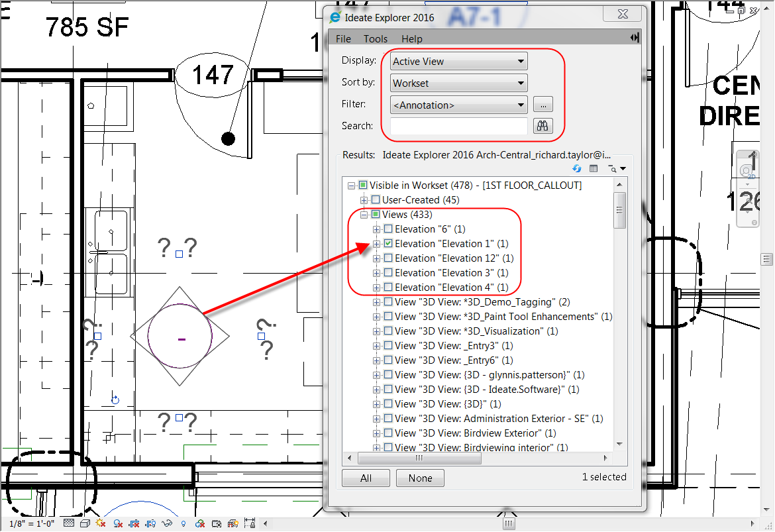Expand the 3D View: *3D_Demo_Tagging node
This screenshot has width=775, height=532.
(x=377, y=302)
